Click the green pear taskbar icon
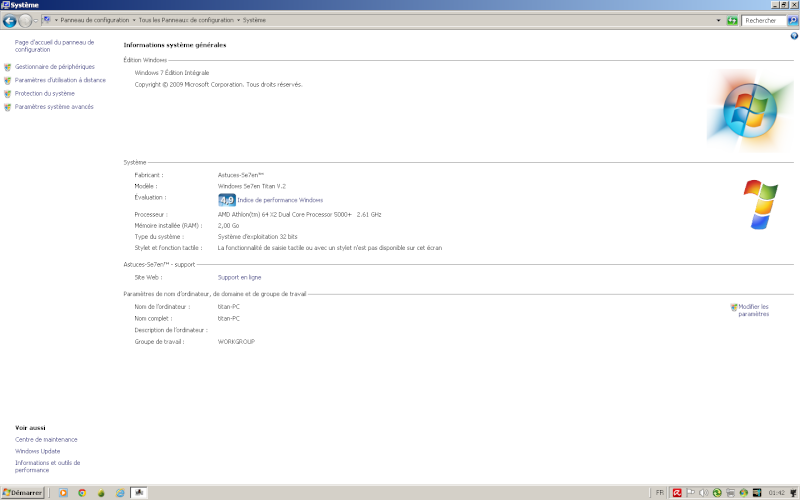Screen dimensions: 800x500 point(101,493)
